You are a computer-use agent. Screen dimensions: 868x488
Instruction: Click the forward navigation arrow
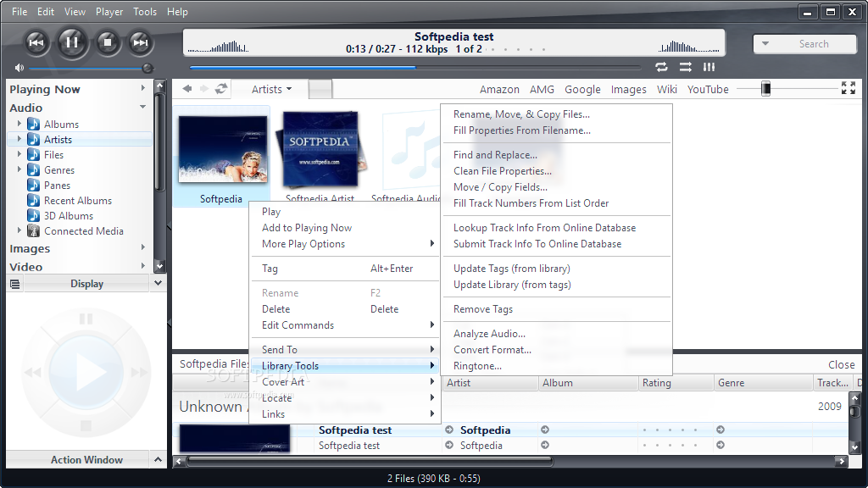pos(203,88)
